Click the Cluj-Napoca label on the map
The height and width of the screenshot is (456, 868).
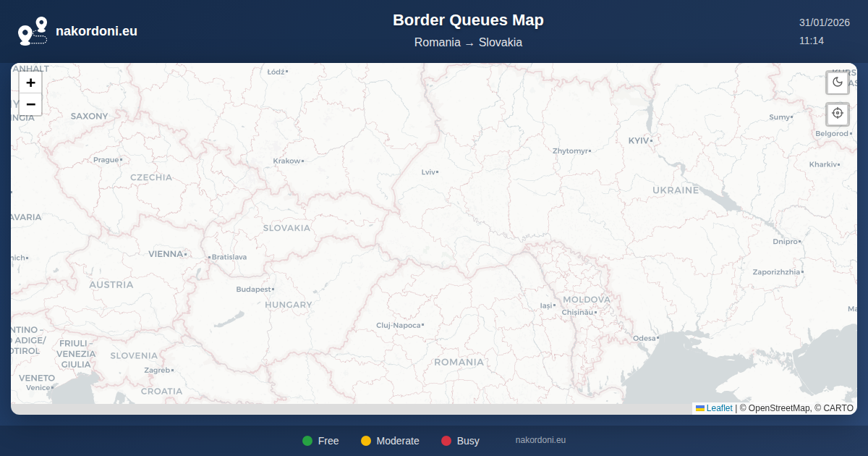[398, 326]
